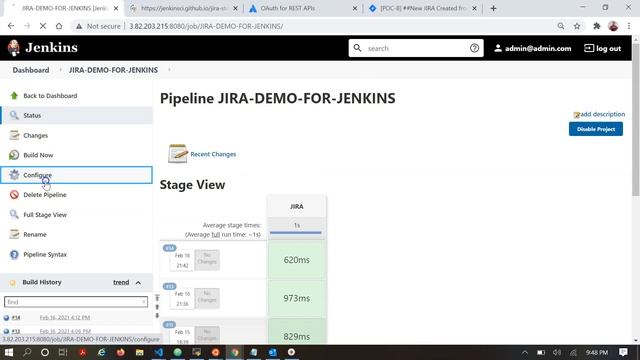The width and height of the screenshot is (640, 360).
Task: Open the Windows Start menu
Action: pyautogui.click(x=9, y=352)
